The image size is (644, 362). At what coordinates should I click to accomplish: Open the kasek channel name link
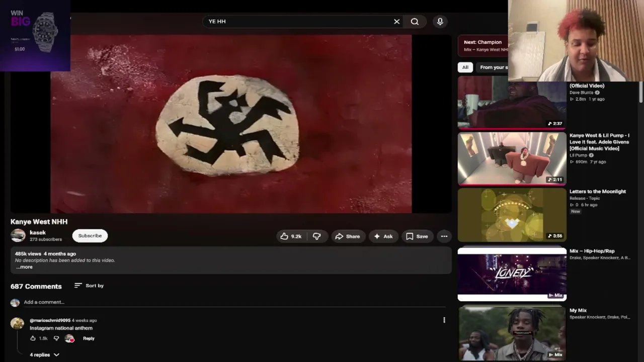click(x=38, y=232)
